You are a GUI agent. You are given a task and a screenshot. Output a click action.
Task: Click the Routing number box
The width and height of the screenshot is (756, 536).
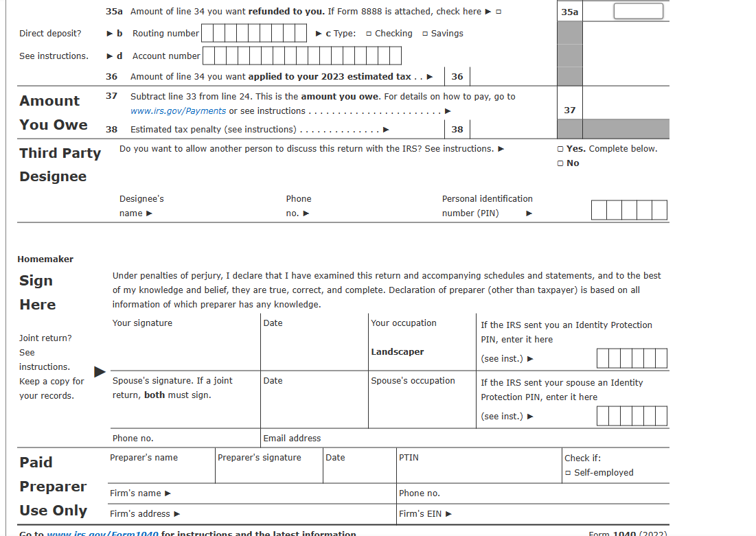(x=254, y=33)
